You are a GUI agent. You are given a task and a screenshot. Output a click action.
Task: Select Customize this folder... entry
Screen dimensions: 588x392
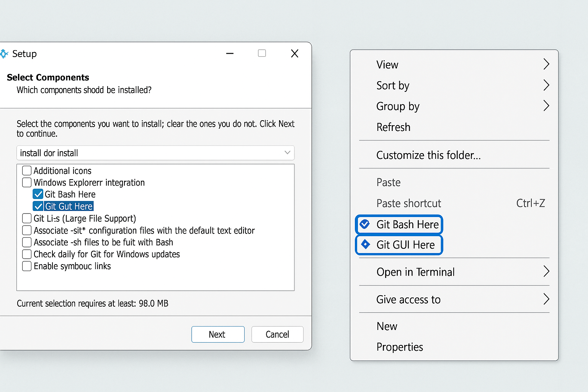(454, 155)
